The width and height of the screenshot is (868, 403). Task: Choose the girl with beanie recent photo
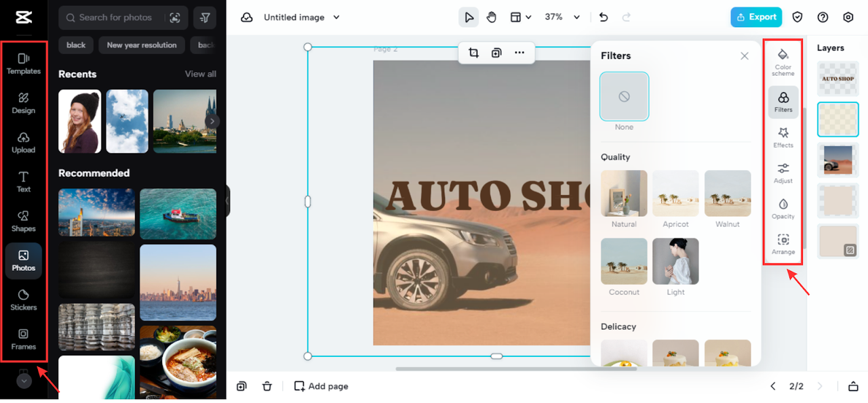pos(79,121)
